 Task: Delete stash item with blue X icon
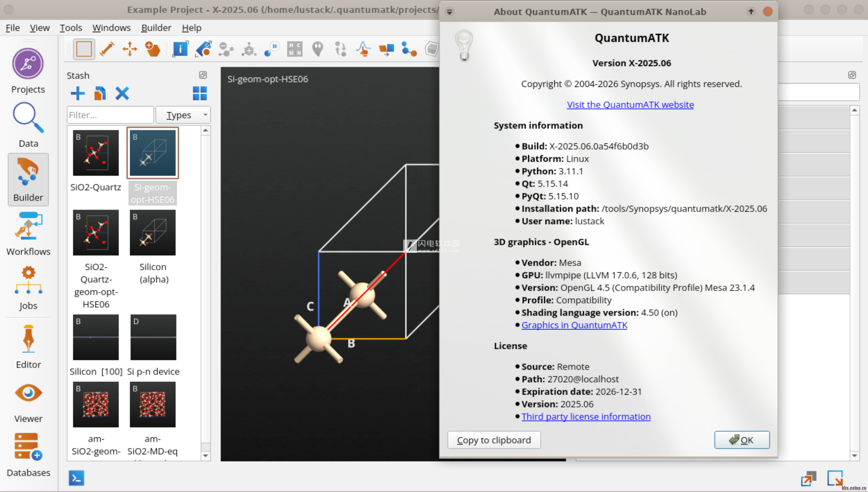(122, 93)
